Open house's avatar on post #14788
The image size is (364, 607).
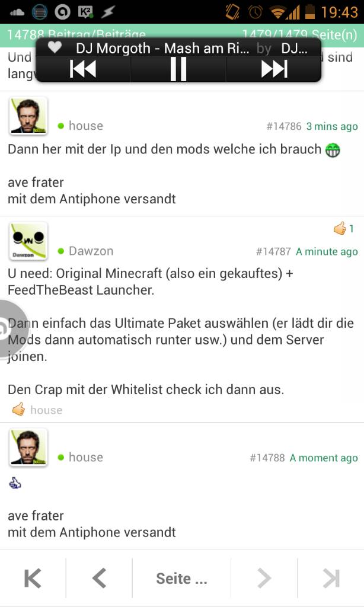(28, 448)
